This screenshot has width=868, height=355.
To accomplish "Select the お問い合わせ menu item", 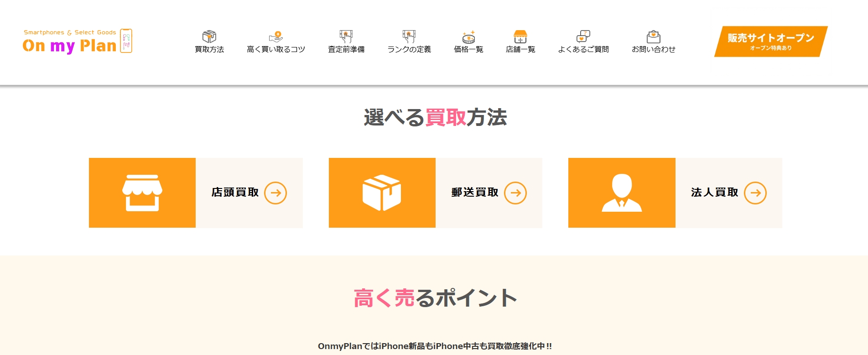I will pos(654,49).
